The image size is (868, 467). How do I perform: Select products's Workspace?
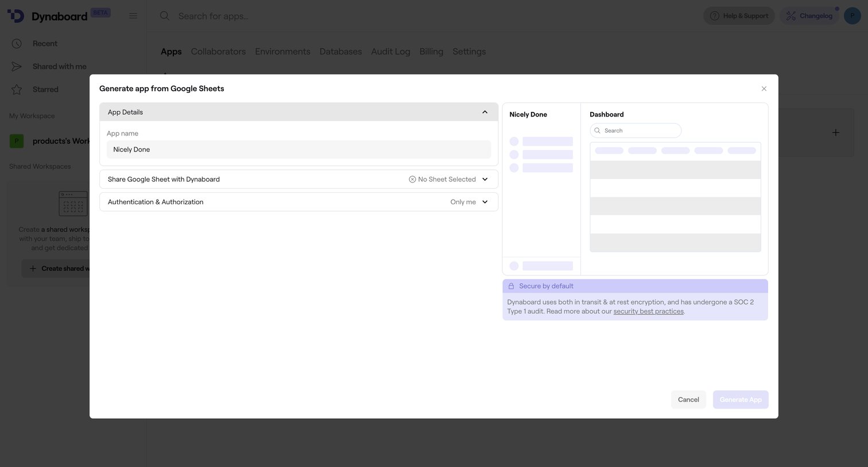click(61, 141)
